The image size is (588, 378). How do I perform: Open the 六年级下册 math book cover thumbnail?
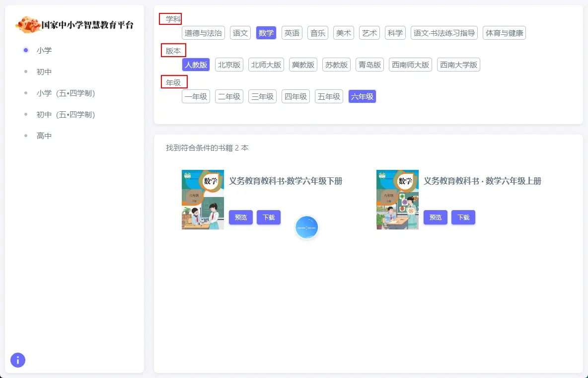203,200
